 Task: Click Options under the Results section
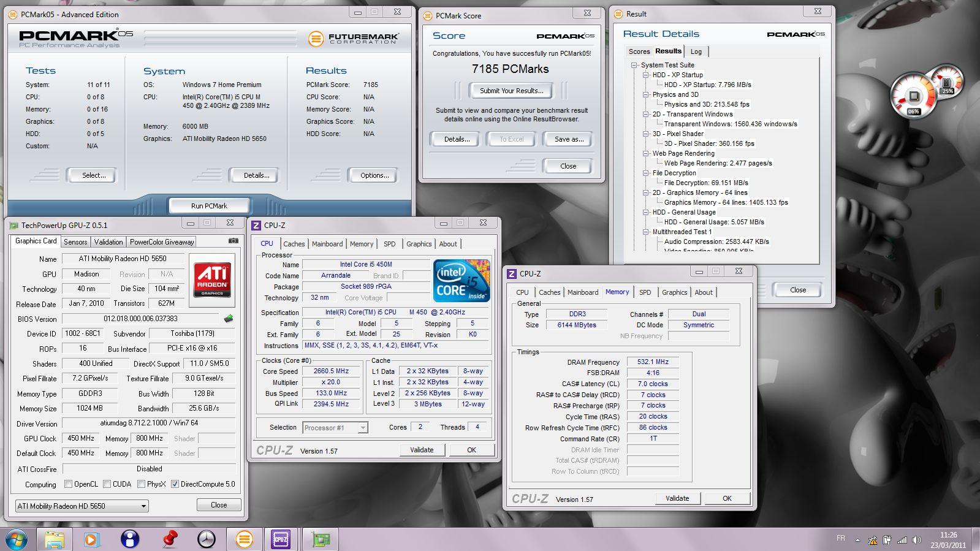pyautogui.click(x=374, y=175)
